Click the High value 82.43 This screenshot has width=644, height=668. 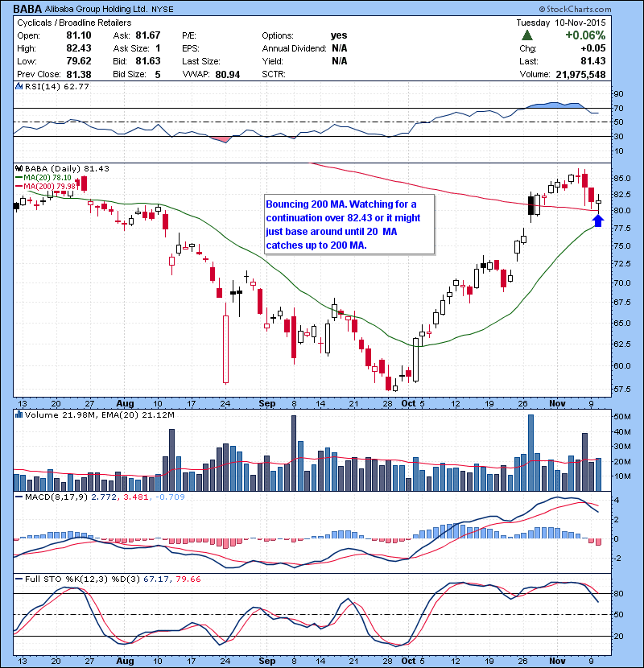[x=79, y=48]
